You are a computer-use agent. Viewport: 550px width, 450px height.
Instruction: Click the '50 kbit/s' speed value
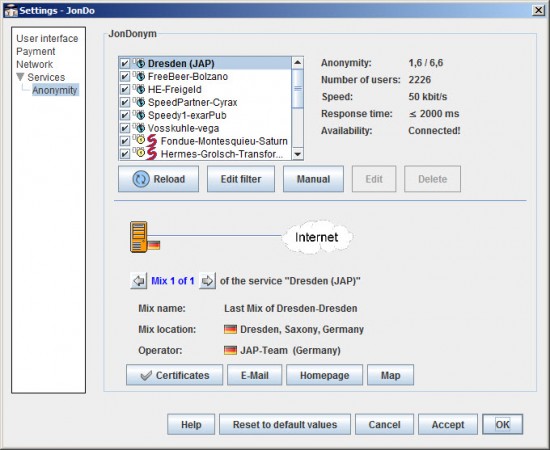428,96
